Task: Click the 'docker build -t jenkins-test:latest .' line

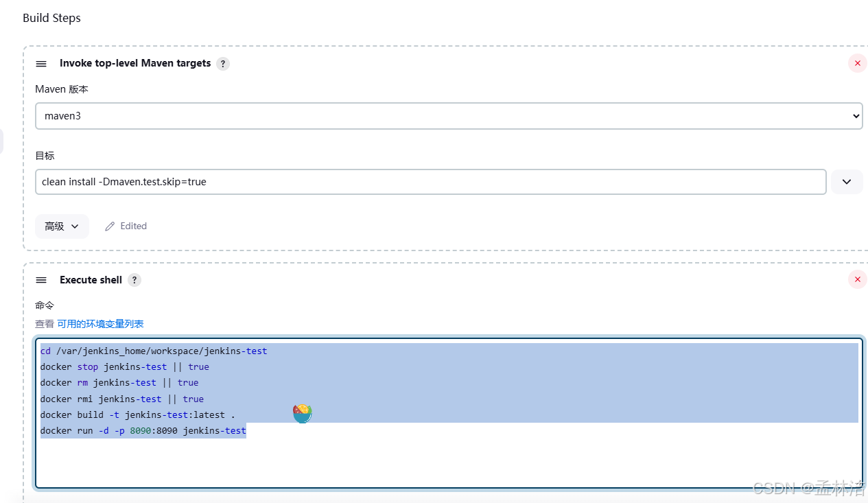Action: click(x=138, y=414)
